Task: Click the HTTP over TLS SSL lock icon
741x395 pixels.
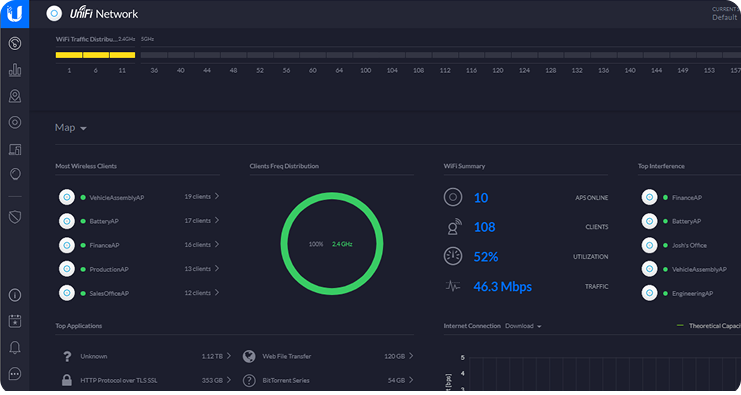Action: click(67, 380)
